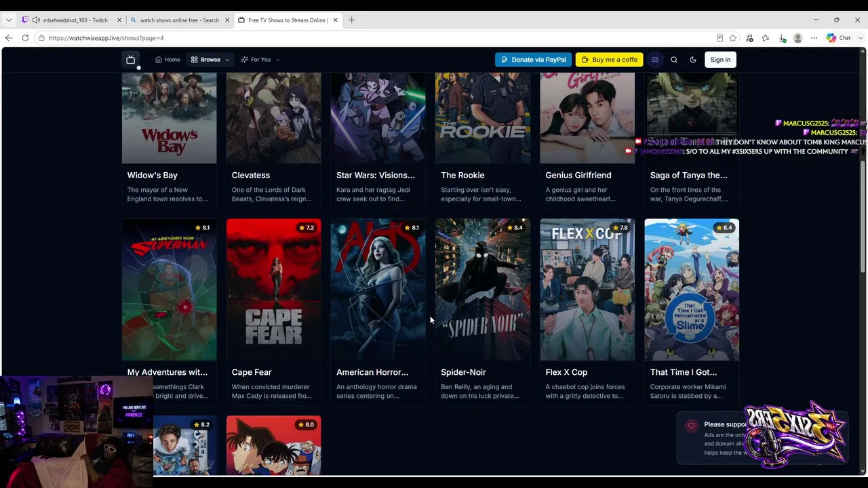The width and height of the screenshot is (868, 488).
Task: Close the Free TV Shows tab
Action: [335, 20]
